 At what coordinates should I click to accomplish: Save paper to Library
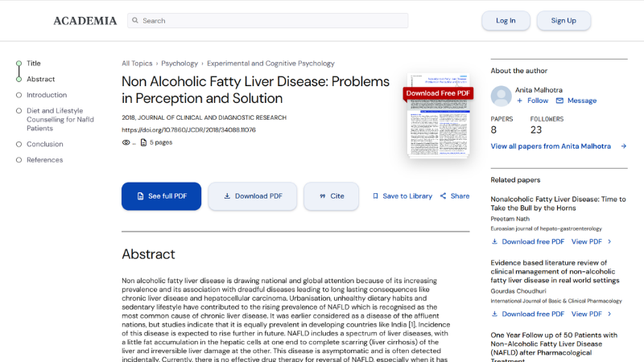pos(402,196)
